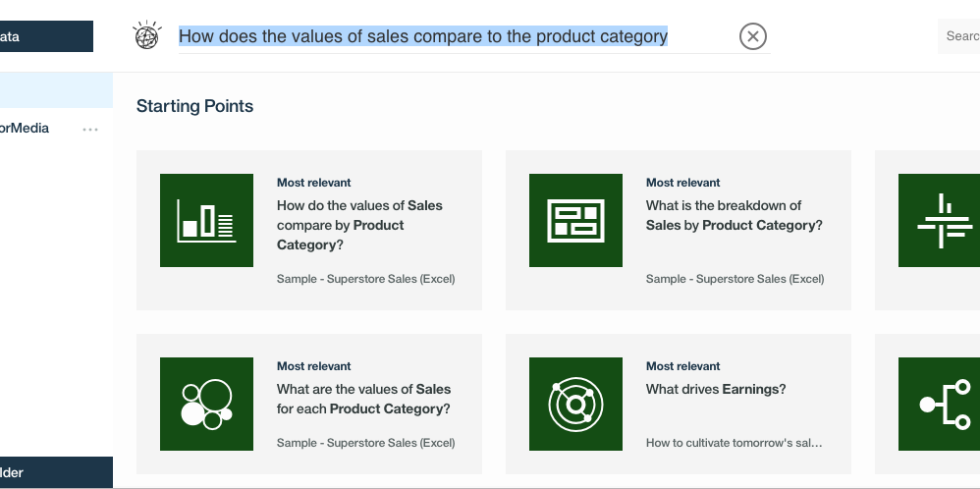Select the decision tree icon at right edge
980x489 pixels.
coord(940,404)
